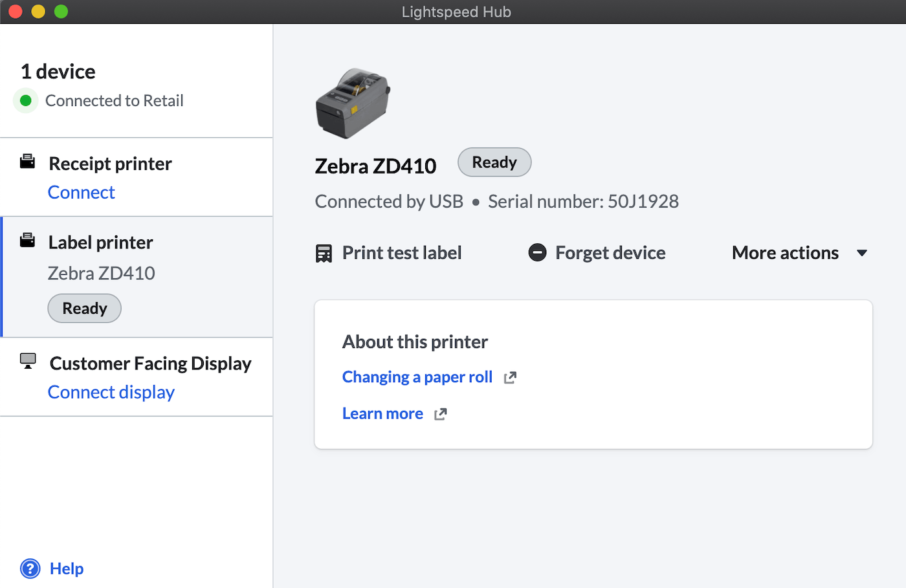Click the Forget device minus circle icon
906x588 pixels.
537,252
